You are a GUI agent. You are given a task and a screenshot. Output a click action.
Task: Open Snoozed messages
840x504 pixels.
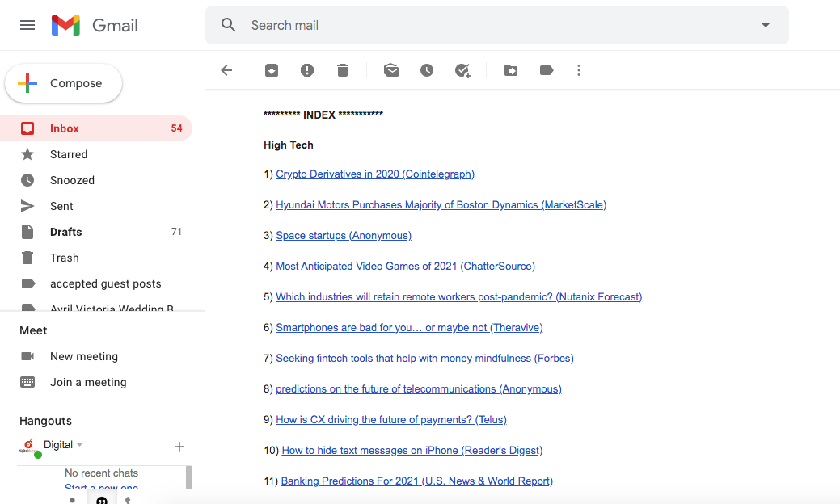[96, 180]
